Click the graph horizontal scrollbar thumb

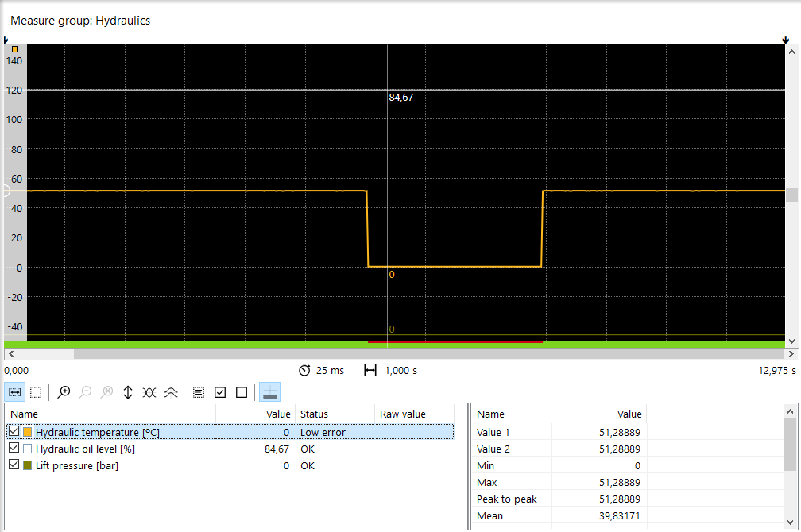coord(429,354)
